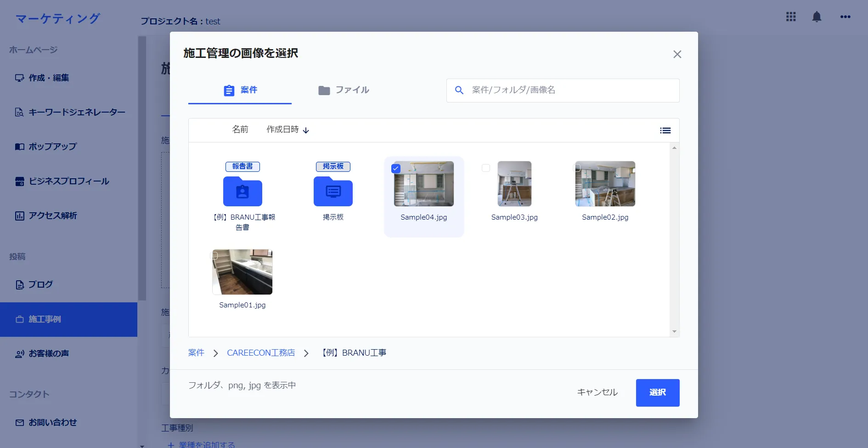The width and height of the screenshot is (868, 448).
Task: Open ブログ in sidebar
Action: click(x=69, y=285)
